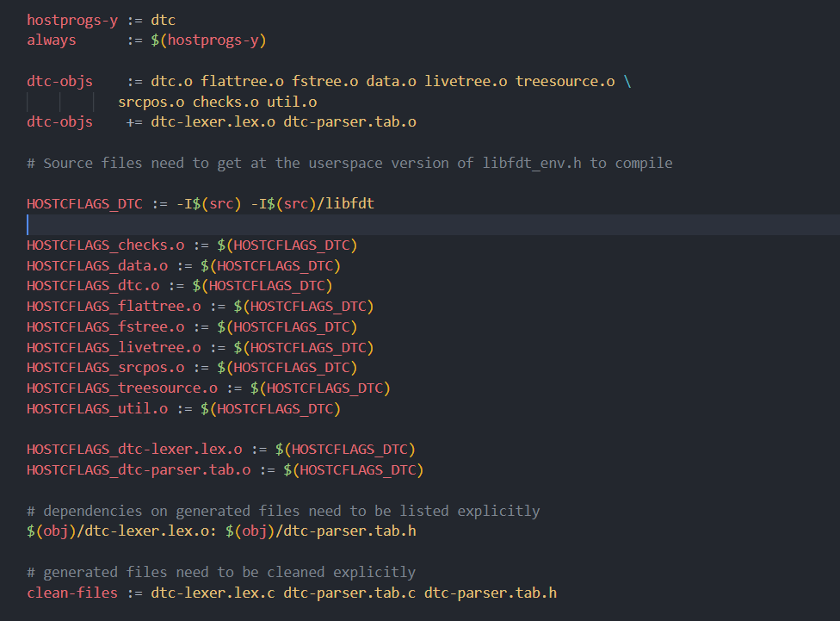Click 'HOSTCFLAGS_dtc-parser.tab.o' variable

[139, 469]
